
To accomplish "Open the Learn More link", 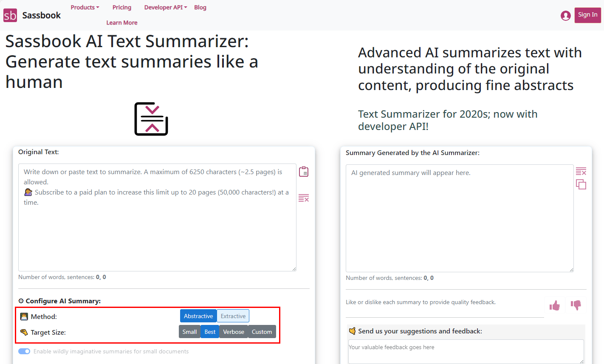I will [x=122, y=23].
